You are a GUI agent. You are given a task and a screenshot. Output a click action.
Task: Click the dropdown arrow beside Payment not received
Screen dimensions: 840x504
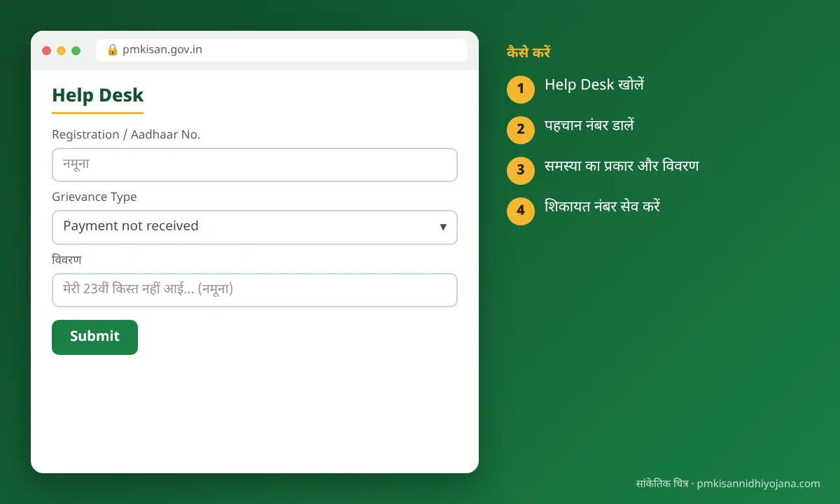pyautogui.click(x=443, y=227)
